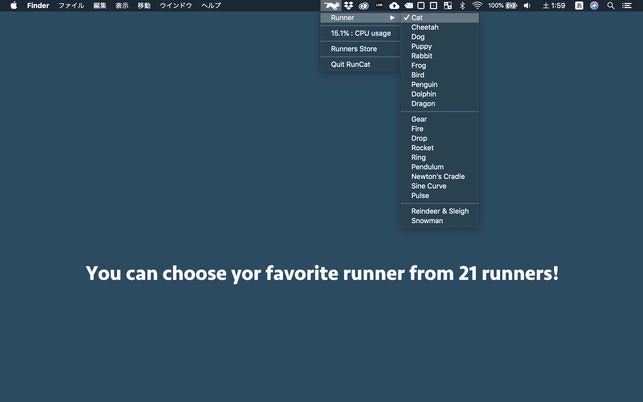
Task: Click the Japanese input source icon
Action: pos(579,6)
